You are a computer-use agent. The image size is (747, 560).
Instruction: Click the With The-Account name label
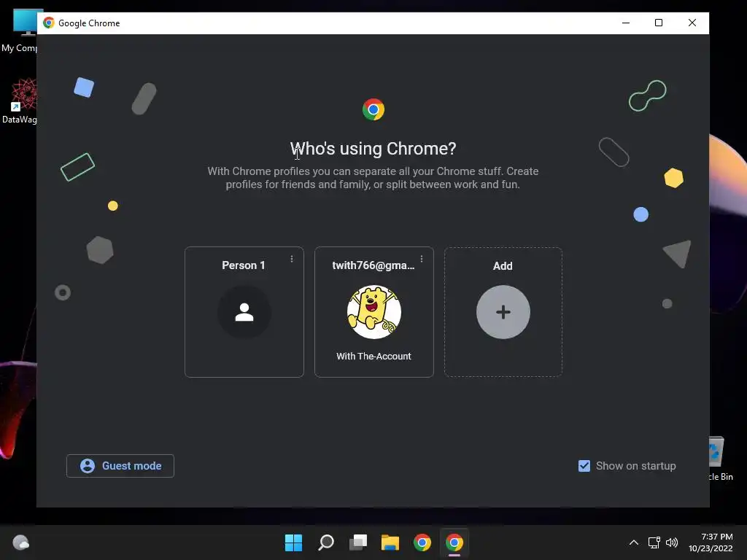373,356
